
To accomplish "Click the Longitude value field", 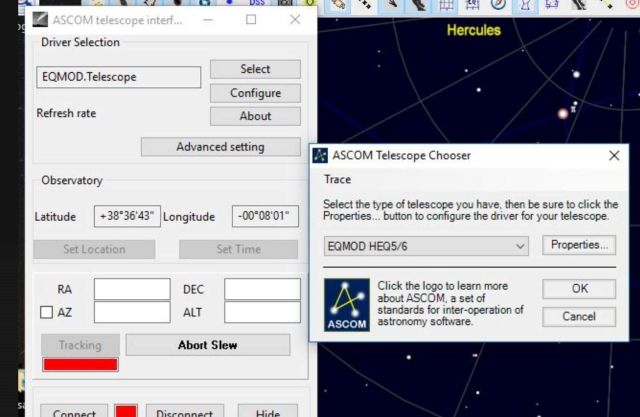I will click(x=265, y=216).
